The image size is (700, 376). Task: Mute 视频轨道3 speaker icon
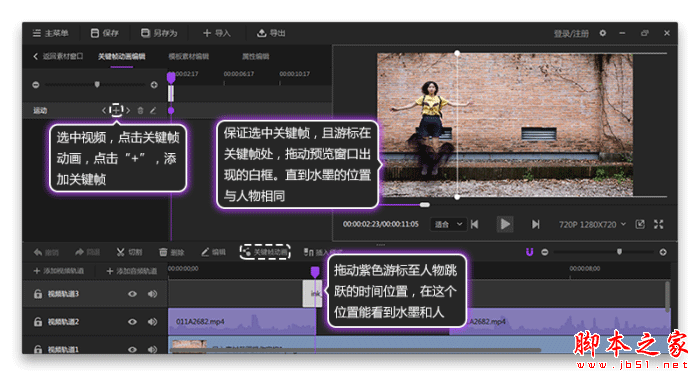tap(152, 294)
